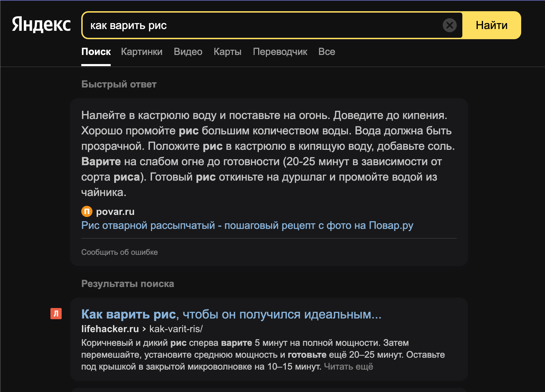Click the 'Сообщить об ошибке' link
Image resolution: width=545 pixels, height=392 pixels.
coord(119,252)
